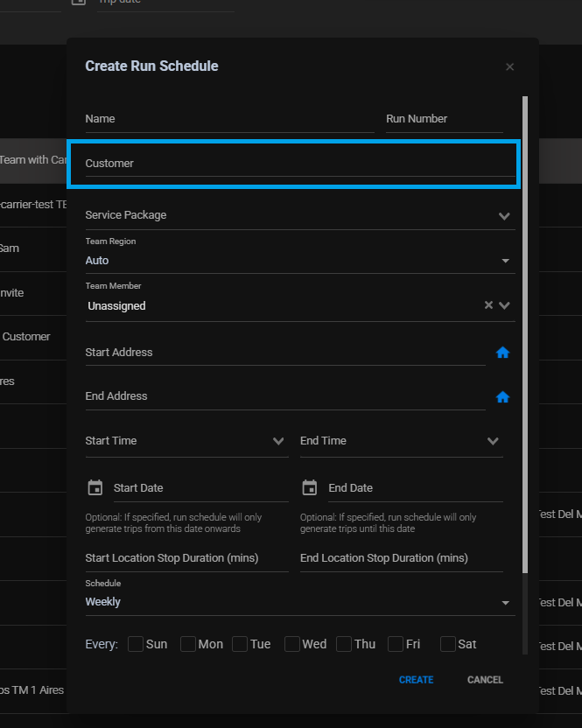This screenshot has height=728, width=582.
Task: Click the Cancel button
Action: [485, 680]
